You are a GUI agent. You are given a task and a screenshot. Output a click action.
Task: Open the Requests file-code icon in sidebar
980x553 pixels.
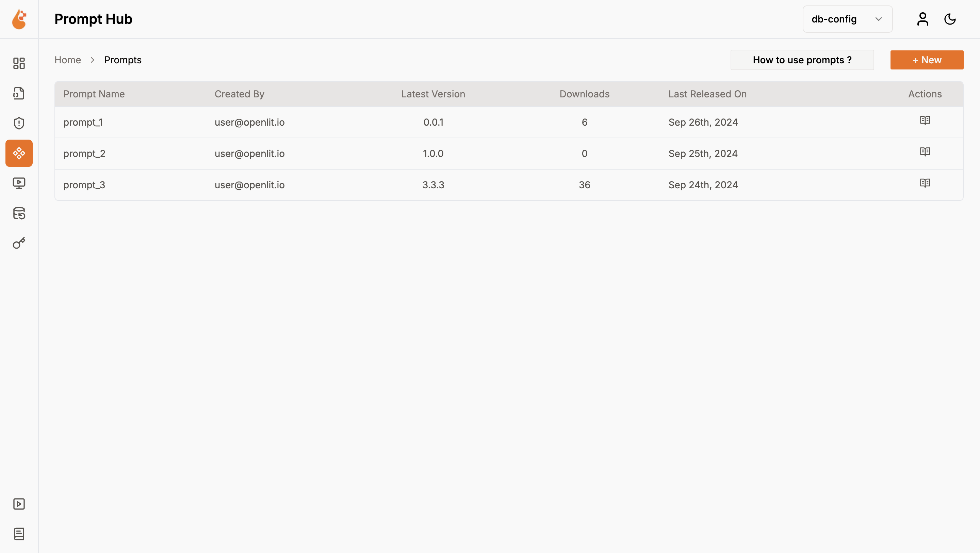click(19, 93)
